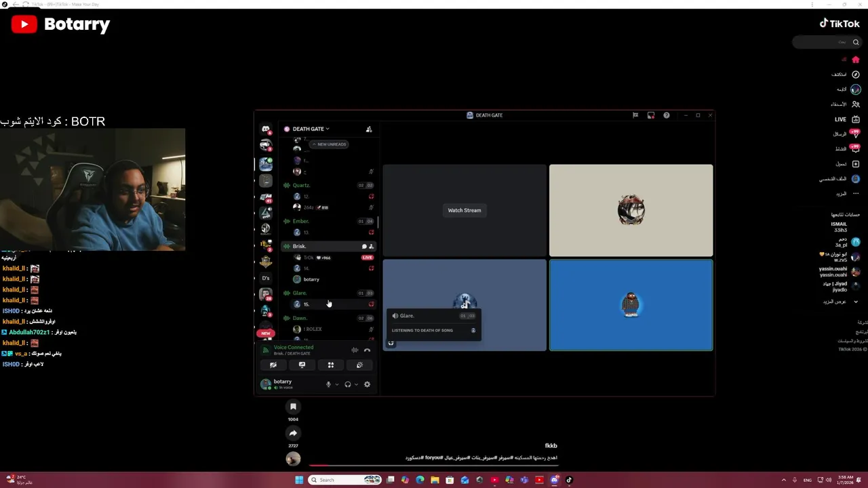Disconnect from voice using hang-up icon
Screen dimensions: 868x488
pyautogui.click(x=367, y=350)
